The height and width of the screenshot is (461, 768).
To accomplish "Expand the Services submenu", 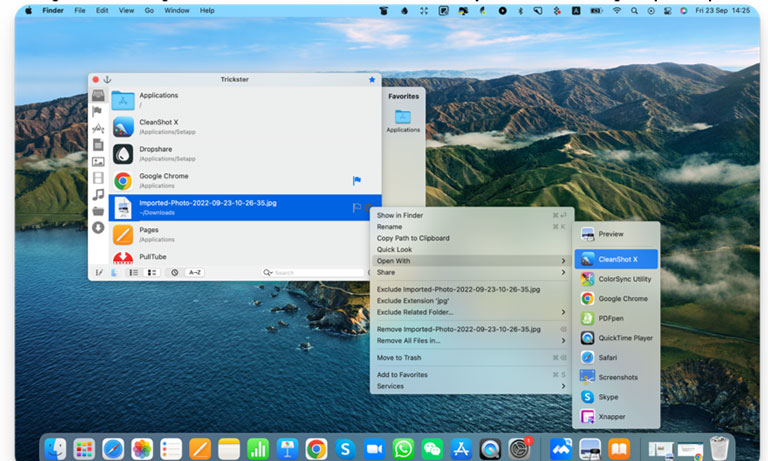I will pyautogui.click(x=472, y=386).
